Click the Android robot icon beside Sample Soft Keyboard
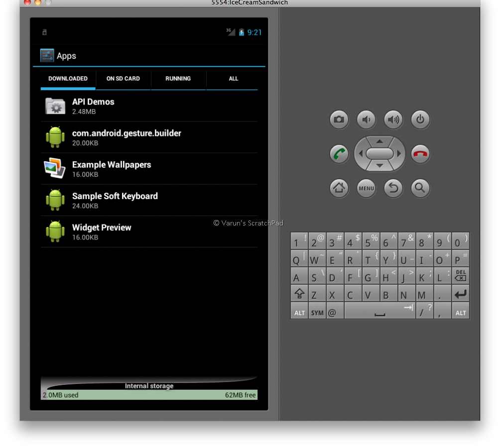This screenshot has width=500, height=448. [55, 200]
